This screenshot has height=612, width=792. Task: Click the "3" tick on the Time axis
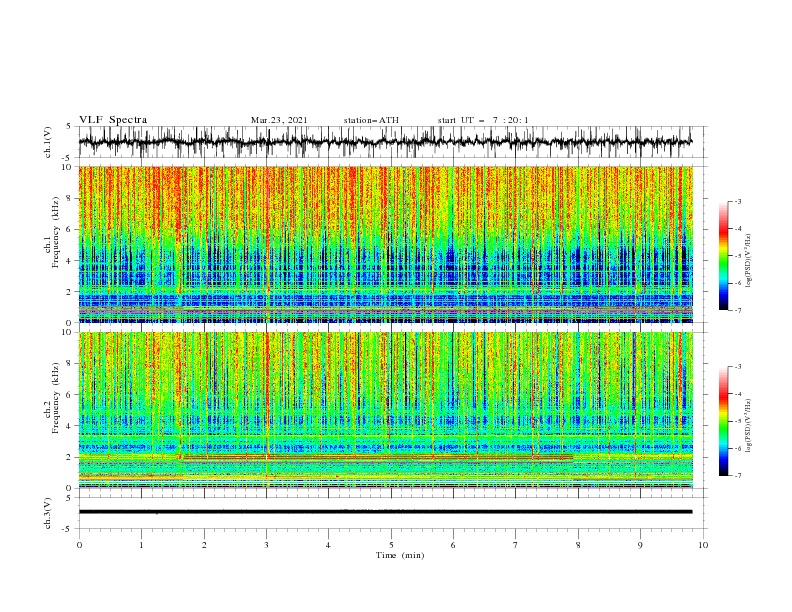click(x=266, y=545)
